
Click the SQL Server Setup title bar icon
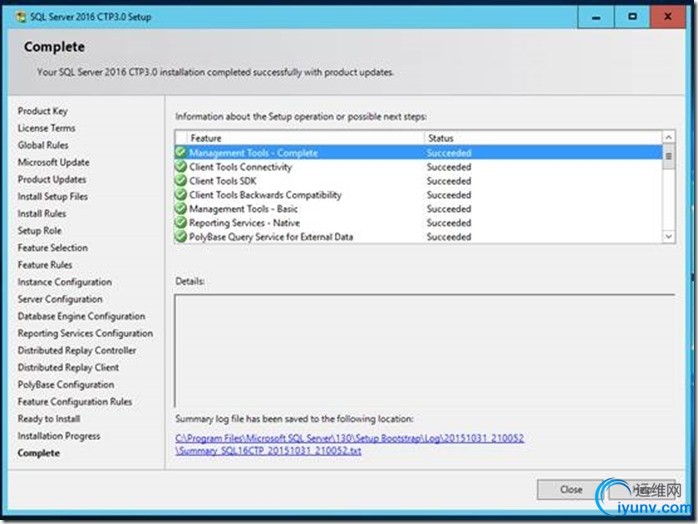click(x=21, y=17)
